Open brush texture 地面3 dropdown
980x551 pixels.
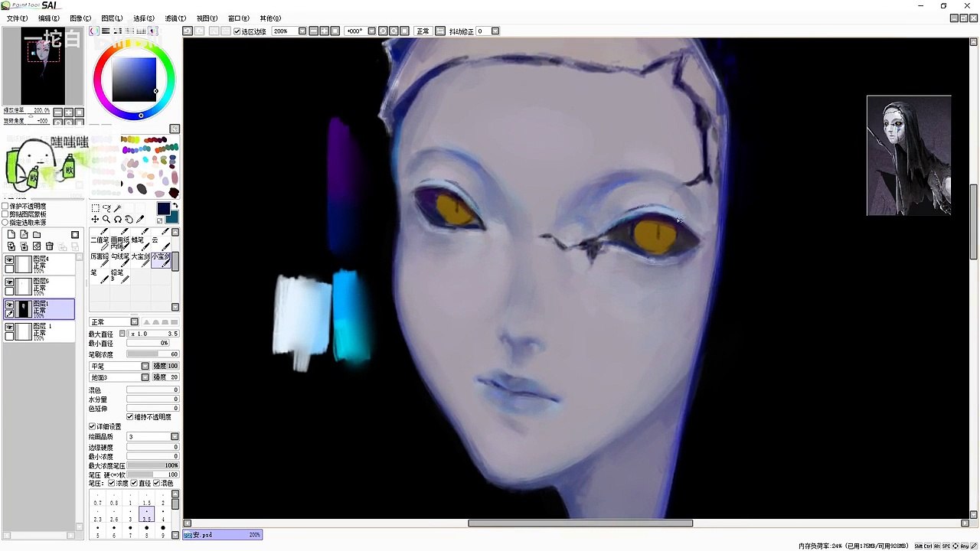145,377
